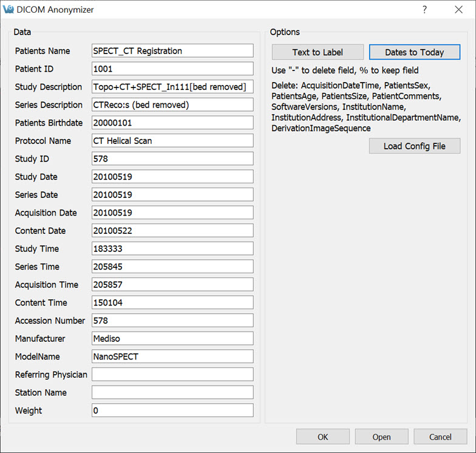Focus the Patients Name input field
Viewport: 476px width, 453px height.
click(172, 51)
